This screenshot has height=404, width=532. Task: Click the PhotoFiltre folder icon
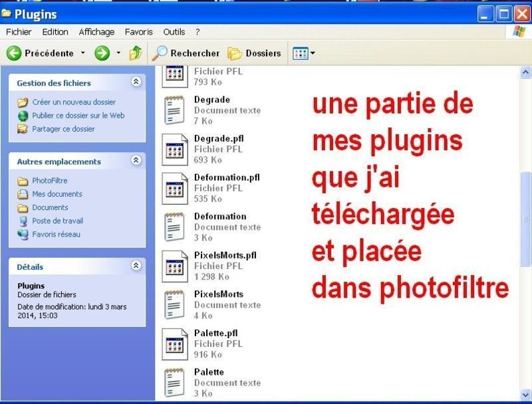(x=23, y=181)
